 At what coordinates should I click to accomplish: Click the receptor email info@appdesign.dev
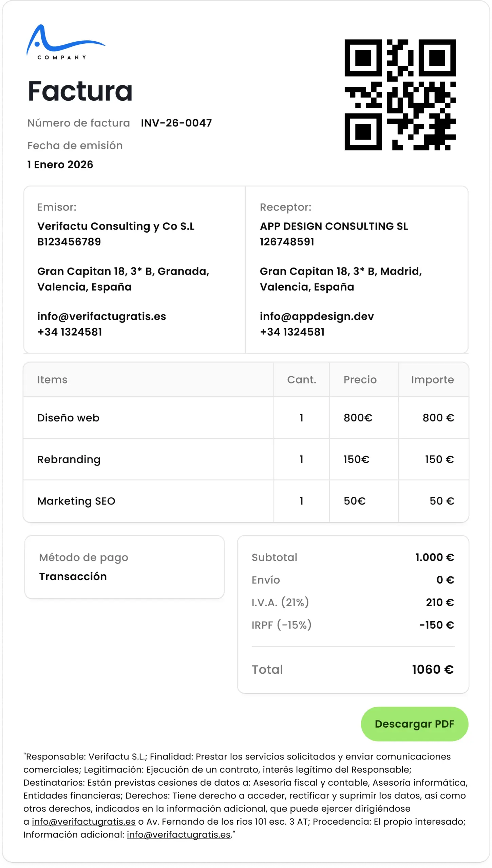[317, 316]
